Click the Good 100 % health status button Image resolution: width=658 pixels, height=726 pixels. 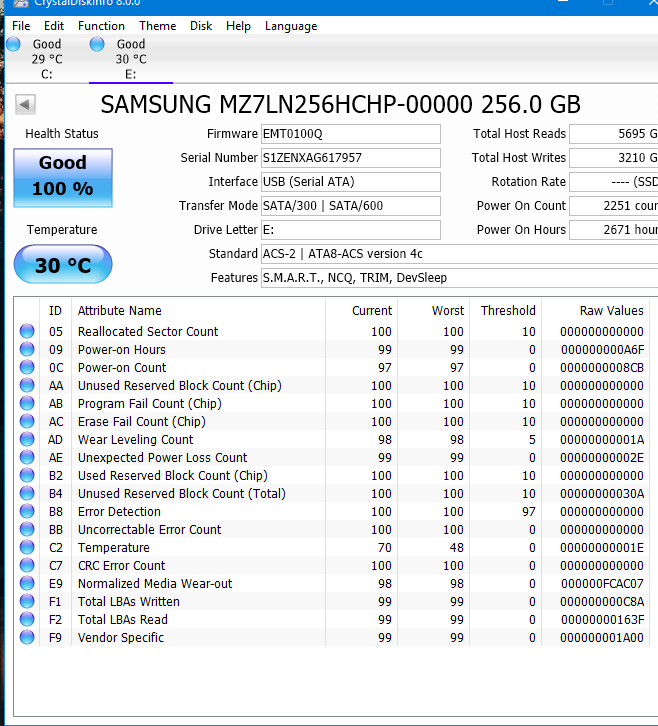(63, 177)
